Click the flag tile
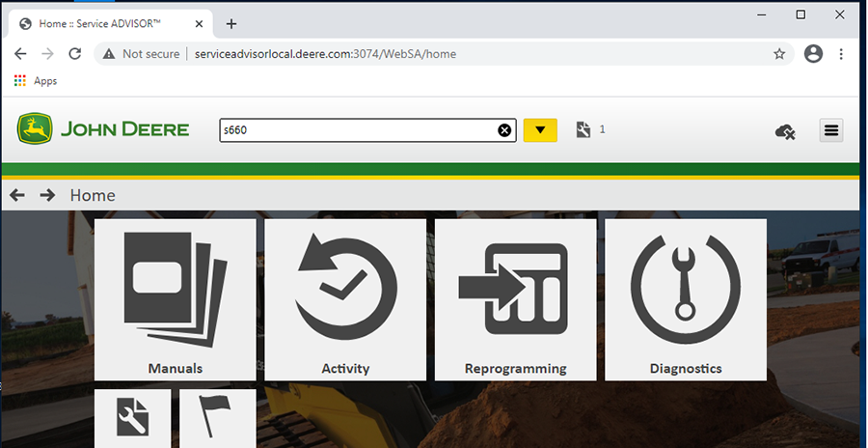The width and height of the screenshot is (868, 448). [217, 419]
